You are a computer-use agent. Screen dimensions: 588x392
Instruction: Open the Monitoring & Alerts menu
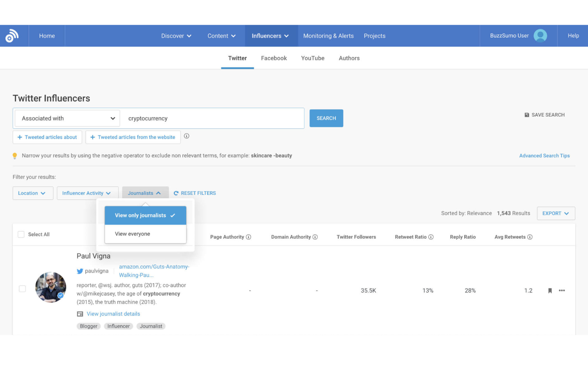(328, 36)
